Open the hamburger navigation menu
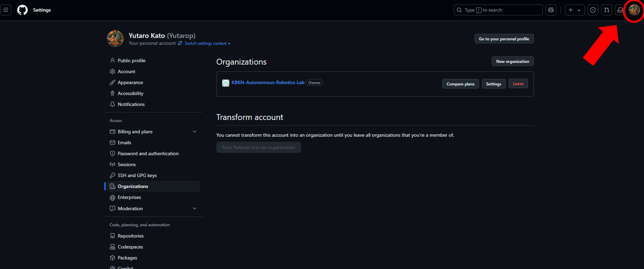The height and width of the screenshot is (269, 644). 6,10
